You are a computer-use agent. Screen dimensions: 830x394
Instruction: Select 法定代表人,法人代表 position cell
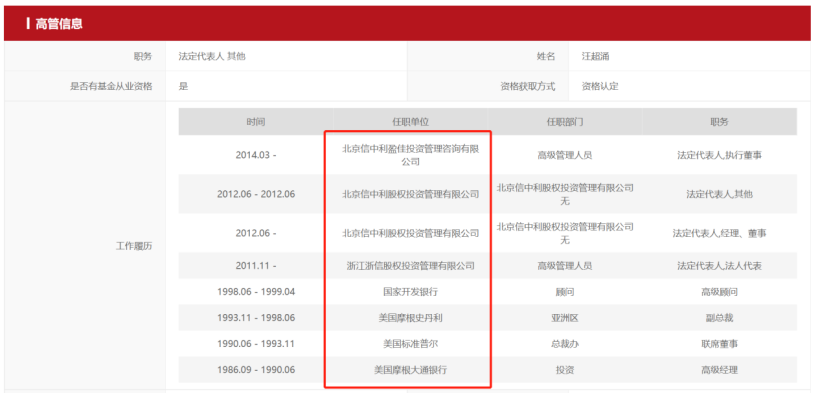tap(719, 266)
